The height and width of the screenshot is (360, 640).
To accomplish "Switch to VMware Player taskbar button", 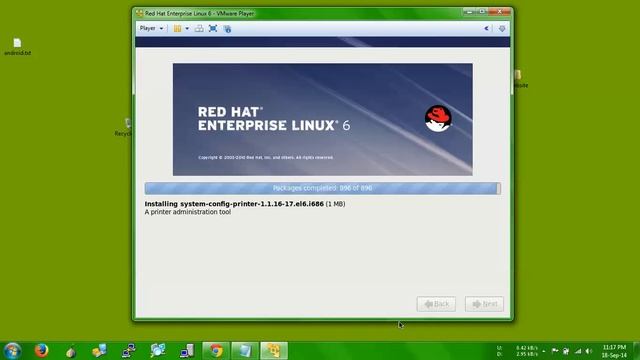I will (x=274, y=351).
